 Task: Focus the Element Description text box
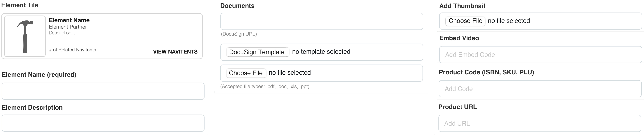coord(103,123)
